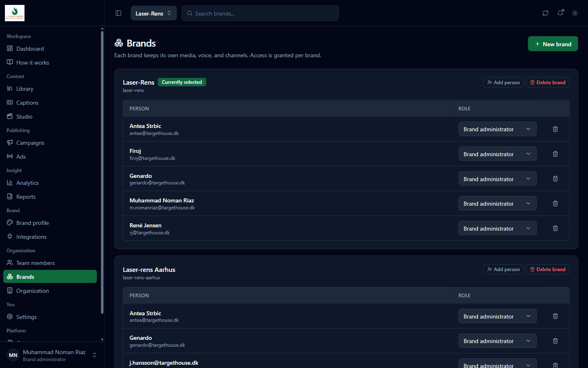Image resolution: width=588 pixels, height=368 pixels.
Task: Toggle the sidebar collapse icon
Action: point(118,13)
